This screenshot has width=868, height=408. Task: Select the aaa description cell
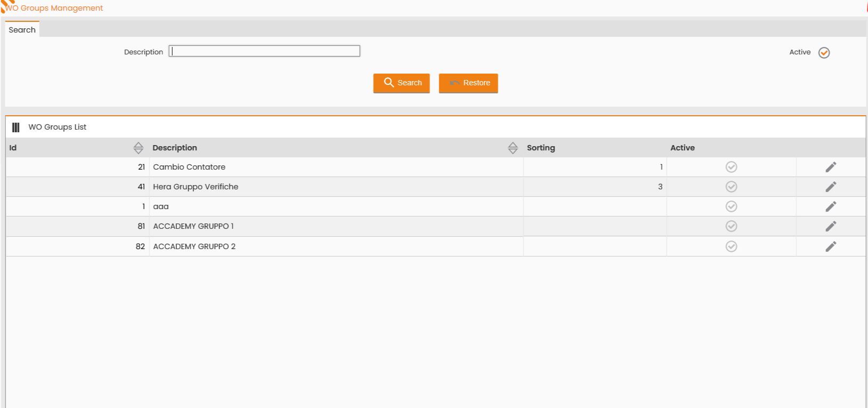336,206
